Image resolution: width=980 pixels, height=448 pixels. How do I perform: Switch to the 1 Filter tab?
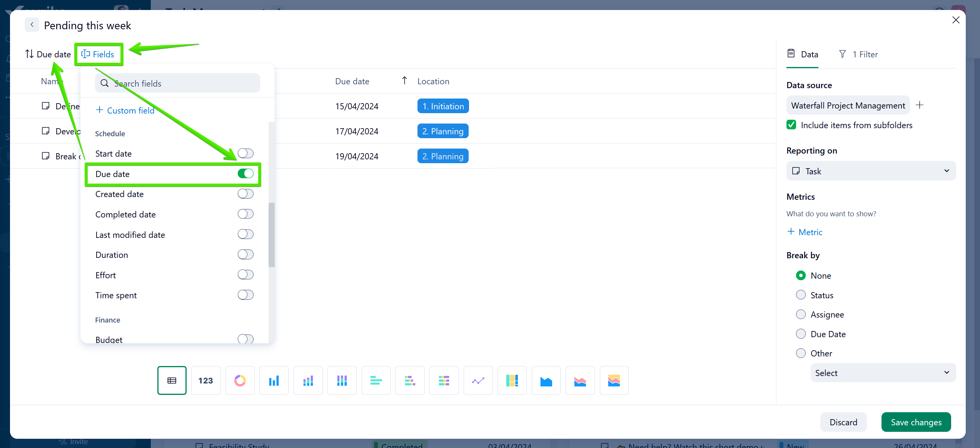(858, 54)
